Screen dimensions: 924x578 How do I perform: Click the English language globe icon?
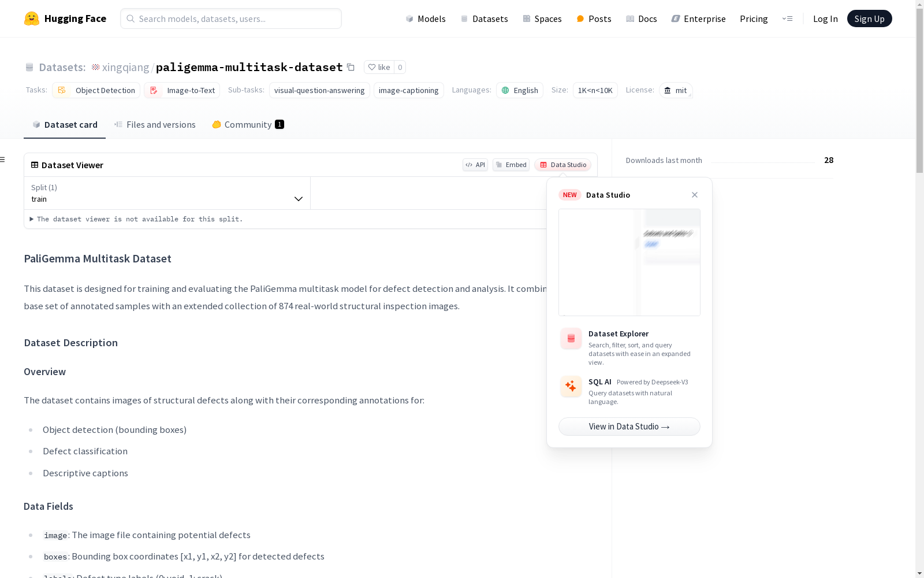505,90
